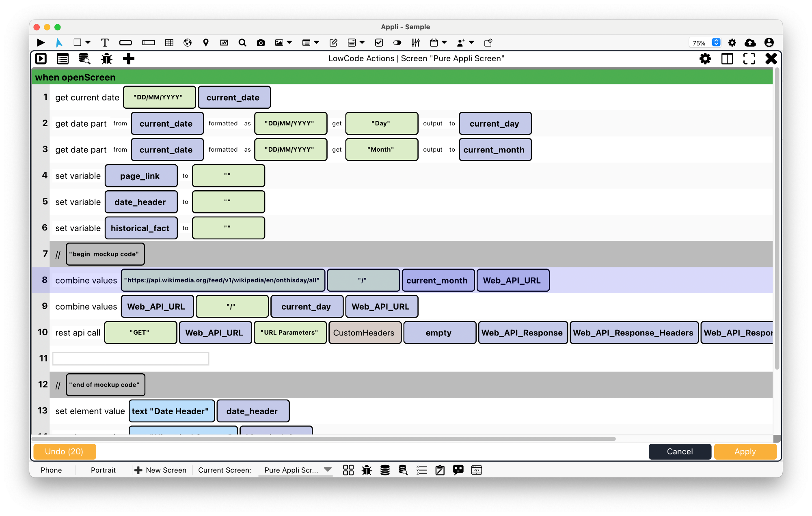Select the arrow pointer tool
The width and height of the screenshot is (812, 516).
[59, 43]
